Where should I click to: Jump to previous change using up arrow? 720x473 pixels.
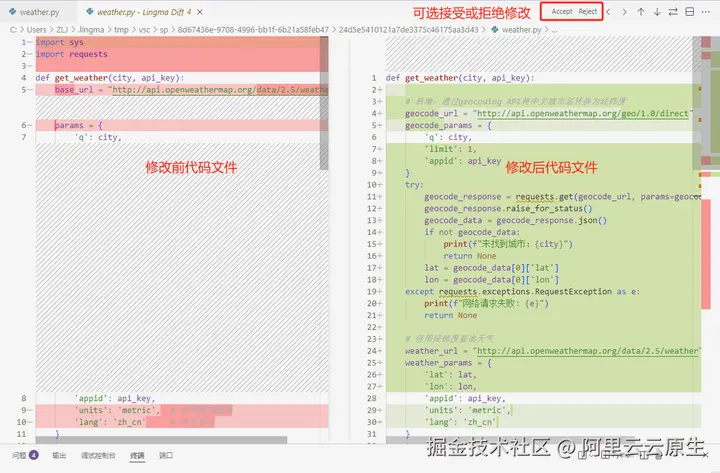pos(641,12)
